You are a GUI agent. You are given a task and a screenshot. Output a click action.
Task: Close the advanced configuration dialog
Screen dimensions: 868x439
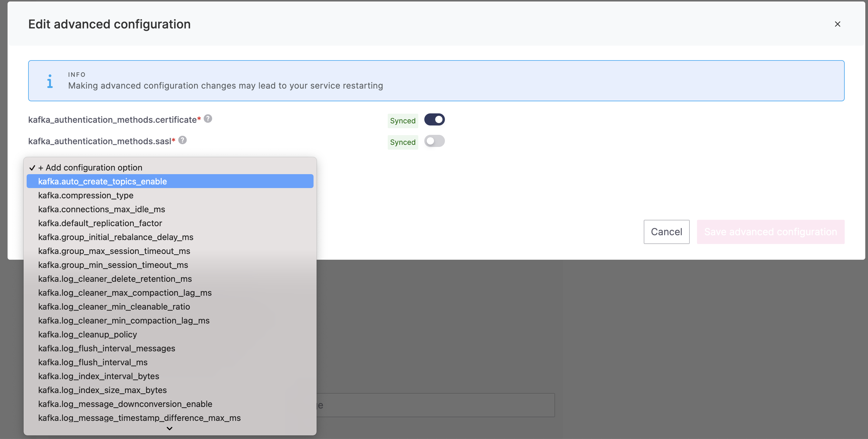click(x=837, y=24)
